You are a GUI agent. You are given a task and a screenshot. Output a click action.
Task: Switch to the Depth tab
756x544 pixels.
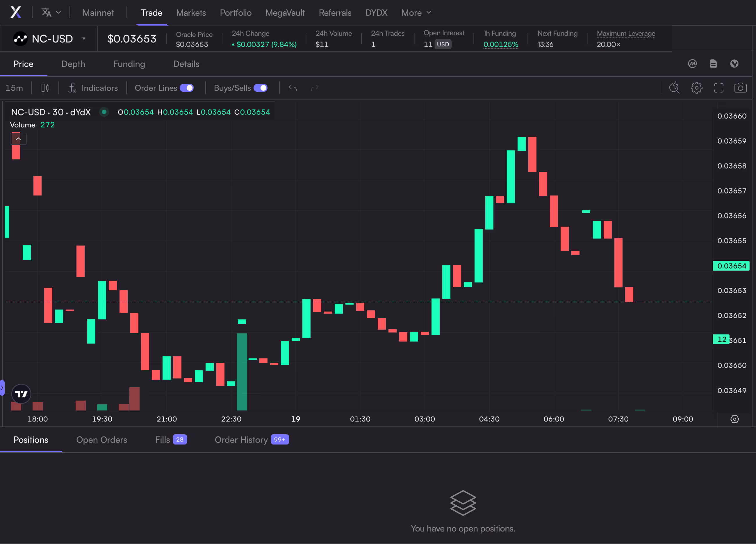point(73,64)
